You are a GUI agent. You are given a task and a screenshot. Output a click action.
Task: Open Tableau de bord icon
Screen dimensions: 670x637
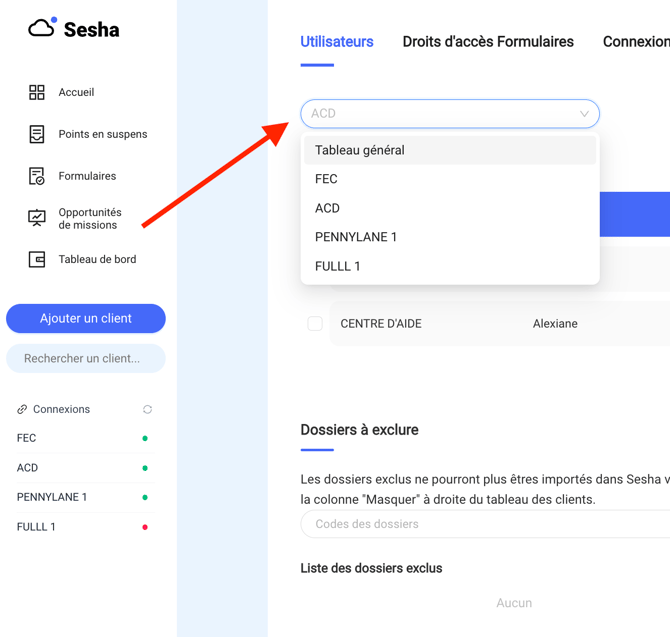coord(37,259)
